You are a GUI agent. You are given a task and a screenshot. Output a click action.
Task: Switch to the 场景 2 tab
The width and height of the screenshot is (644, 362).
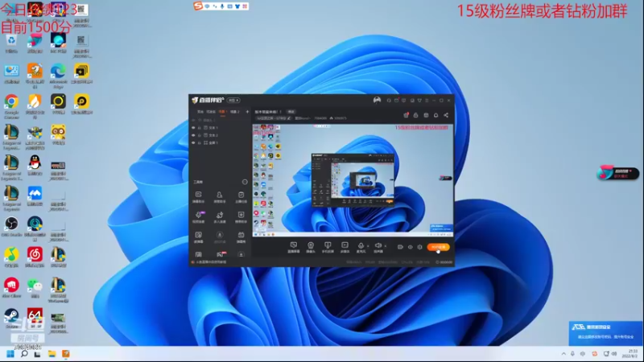[234, 112]
